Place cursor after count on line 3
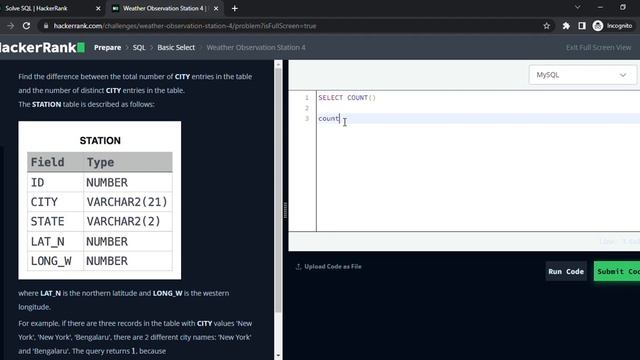The width and height of the screenshot is (640, 360). [x=340, y=118]
